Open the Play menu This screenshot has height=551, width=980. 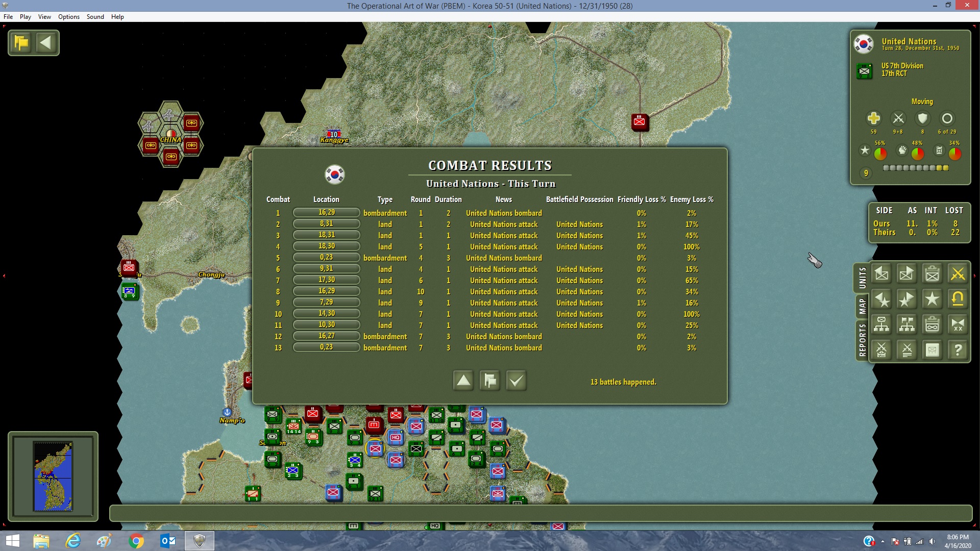26,17
